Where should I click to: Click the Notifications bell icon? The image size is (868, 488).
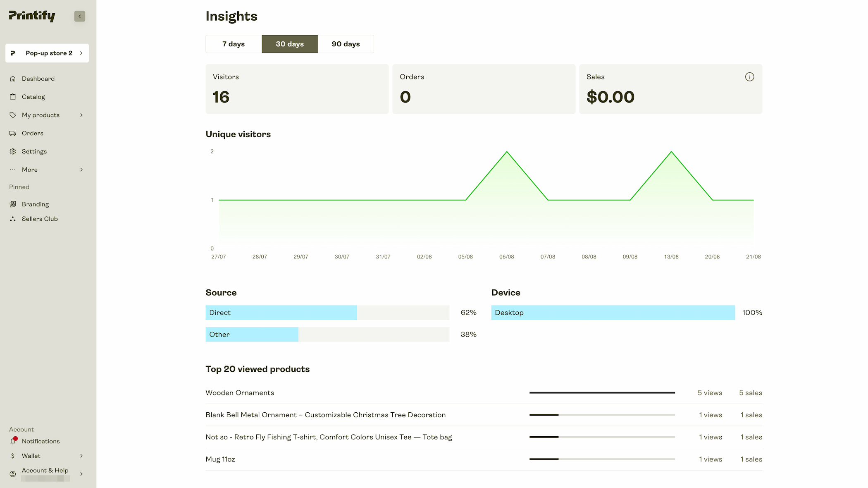click(13, 441)
